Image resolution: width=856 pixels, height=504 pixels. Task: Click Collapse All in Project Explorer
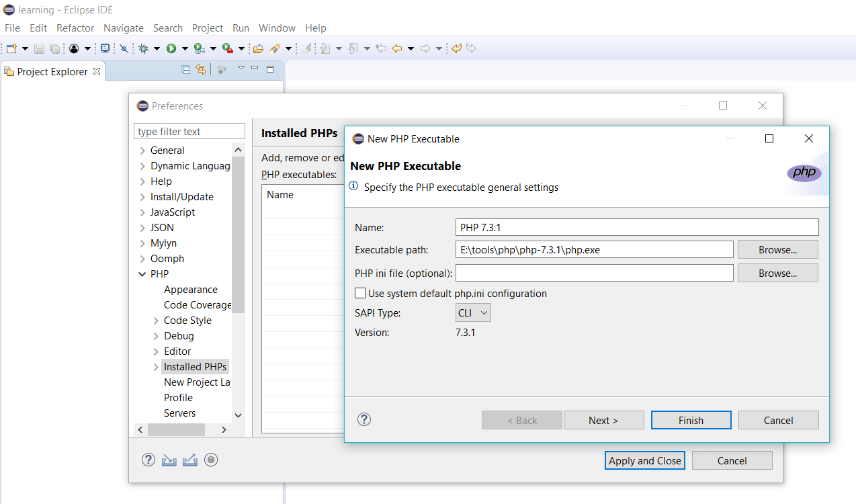(186, 69)
